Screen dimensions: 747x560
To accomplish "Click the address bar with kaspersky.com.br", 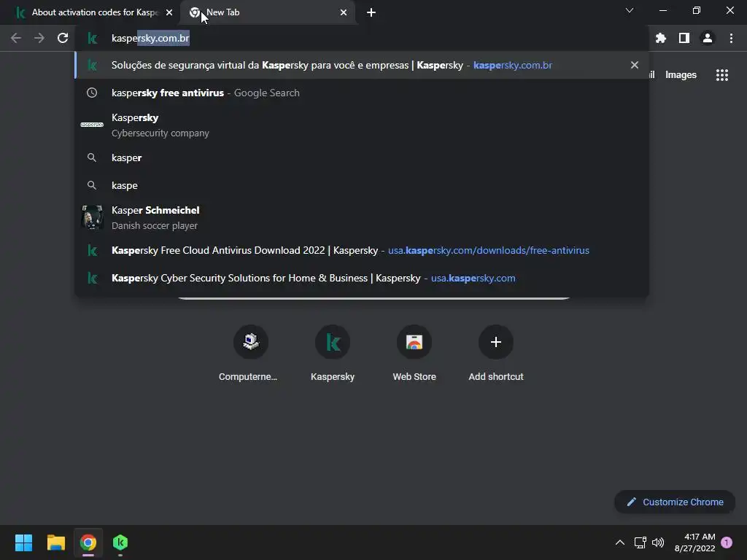I will pos(362,38).
